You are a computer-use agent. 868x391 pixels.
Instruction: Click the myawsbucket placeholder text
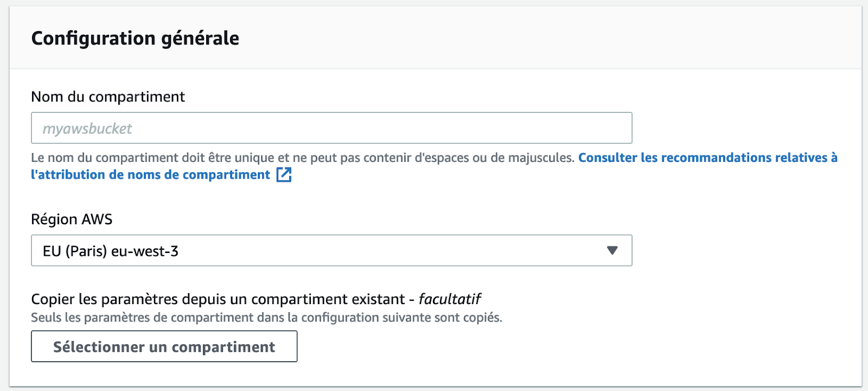point(87,129)
